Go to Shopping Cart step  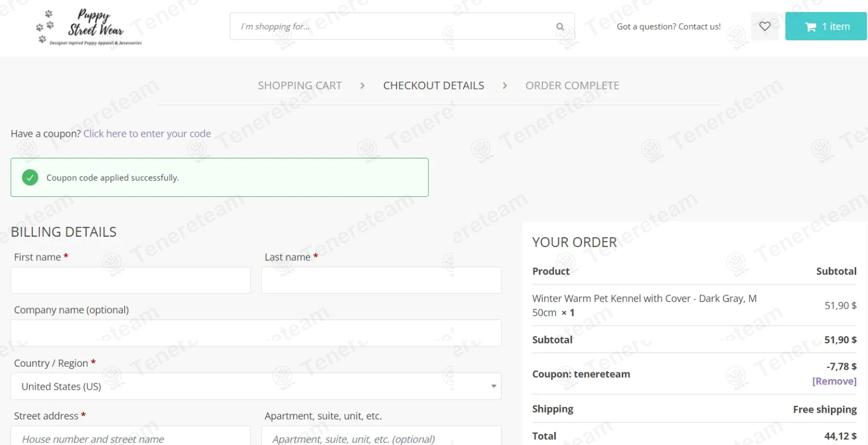tap(300, 86)
